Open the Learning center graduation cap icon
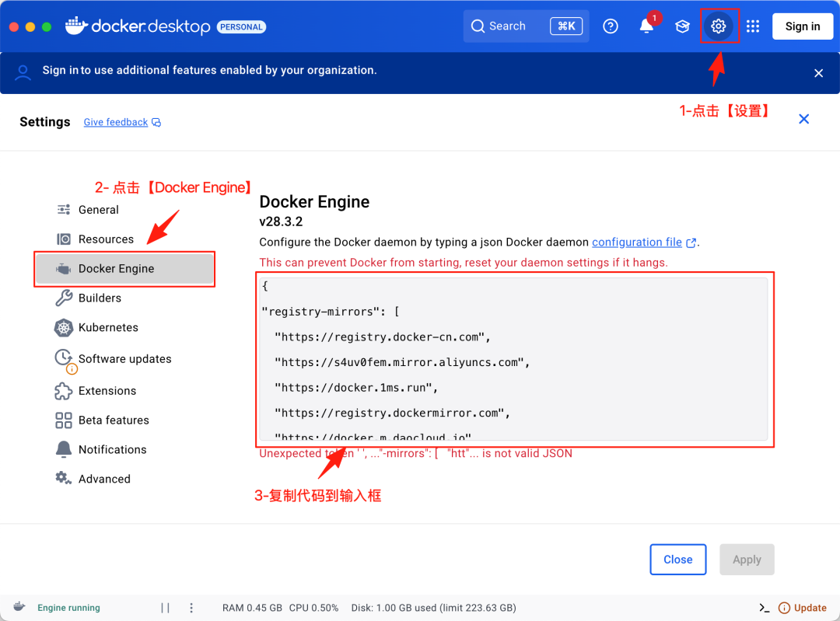The image size is (840, 621). pyautogui.click(x=682, y=26)
